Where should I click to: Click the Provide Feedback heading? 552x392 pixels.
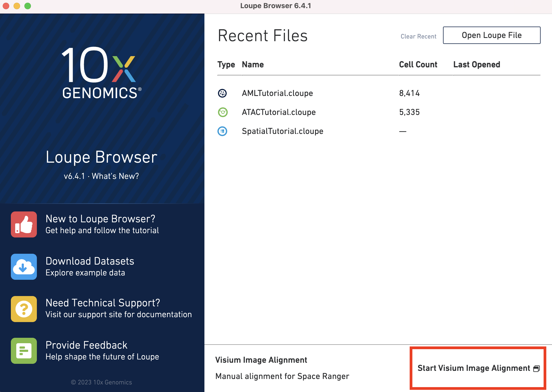(86, 345)
